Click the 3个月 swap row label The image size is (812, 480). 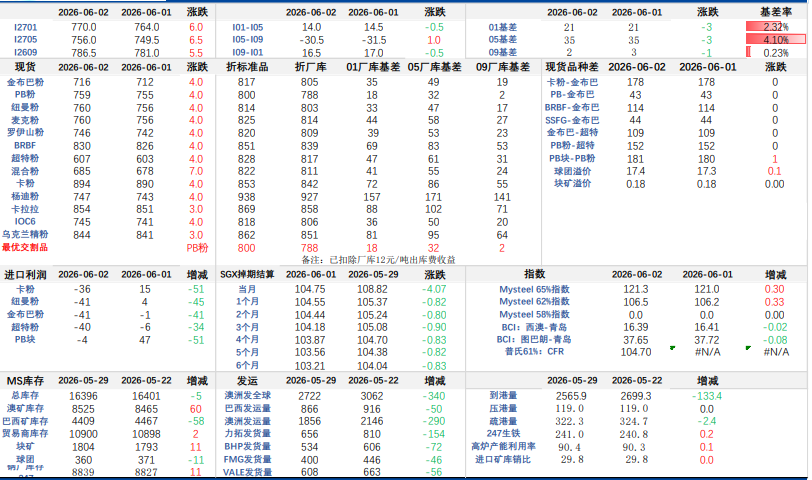(x=248, y=327)
